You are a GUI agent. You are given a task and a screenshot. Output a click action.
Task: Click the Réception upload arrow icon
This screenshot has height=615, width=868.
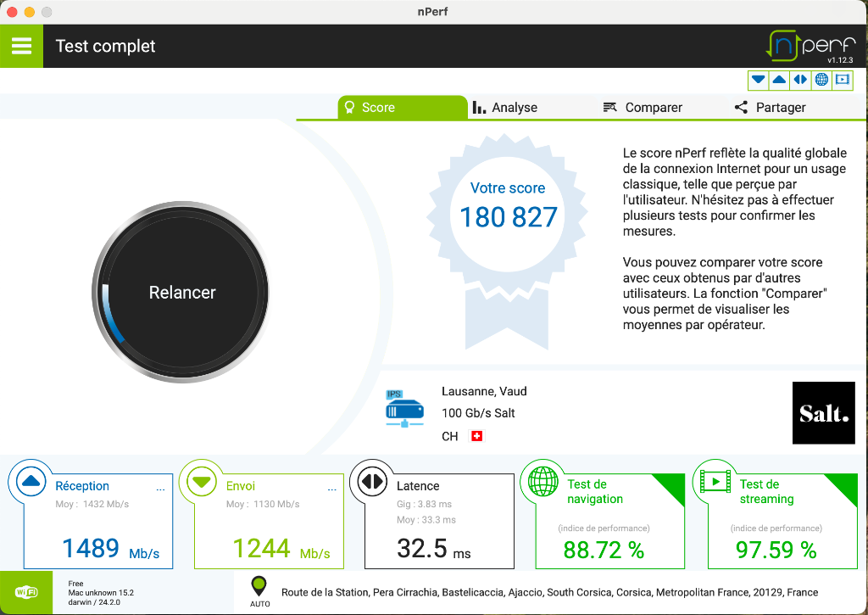[x=31, y=482]
